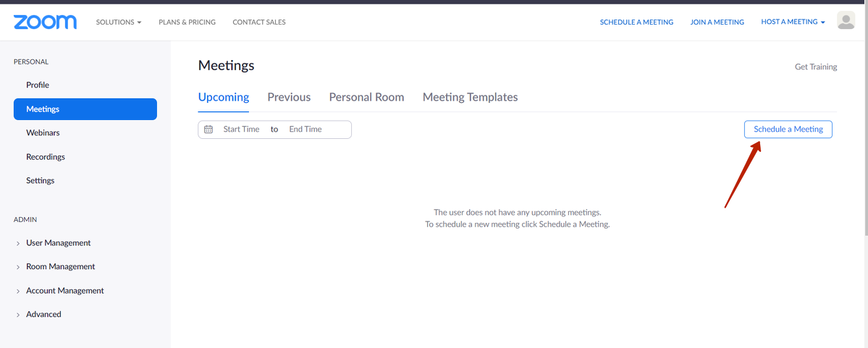Select Recordings in the sidebar
This screenshot has height=348, width=868.
tap(46, 157)
